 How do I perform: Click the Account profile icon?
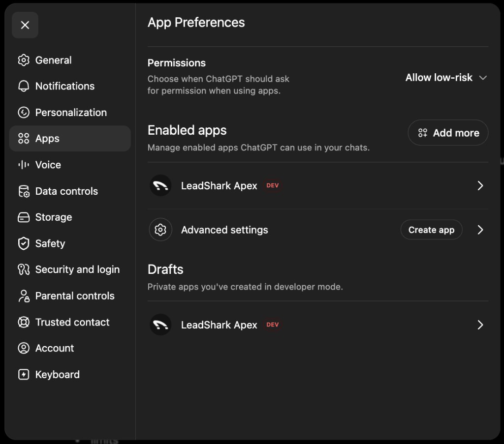(x=24, y=348)
